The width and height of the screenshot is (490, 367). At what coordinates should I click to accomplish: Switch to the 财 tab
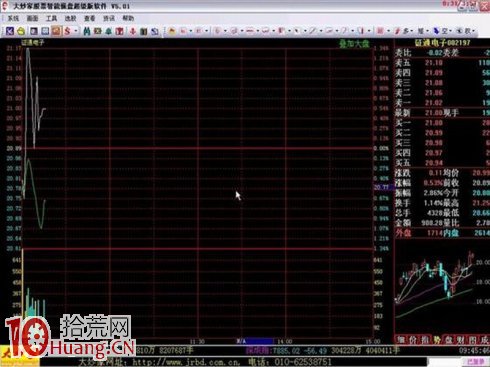coord(461,340)
